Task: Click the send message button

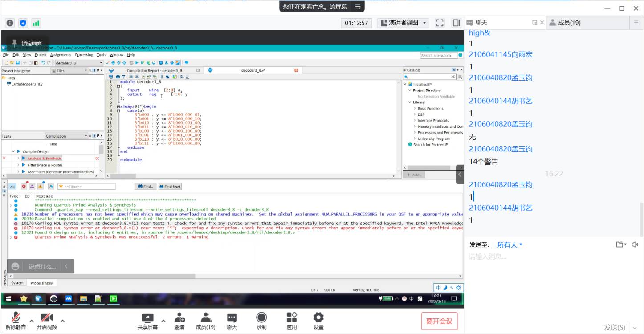Action: tap(615, 327)
